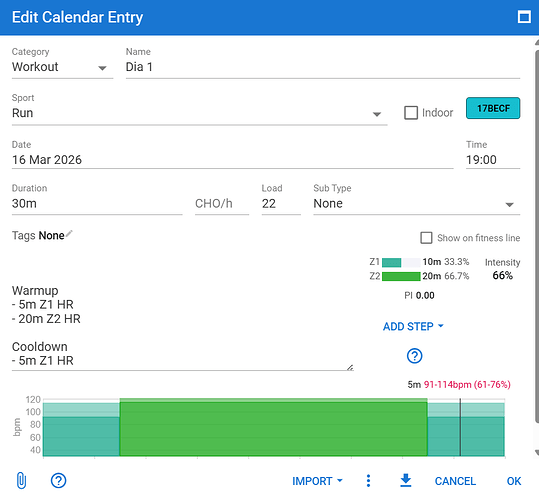Expand the Category Workout dropdown
539x500 pixels.
pyautogui.click(x=62, y=67)
